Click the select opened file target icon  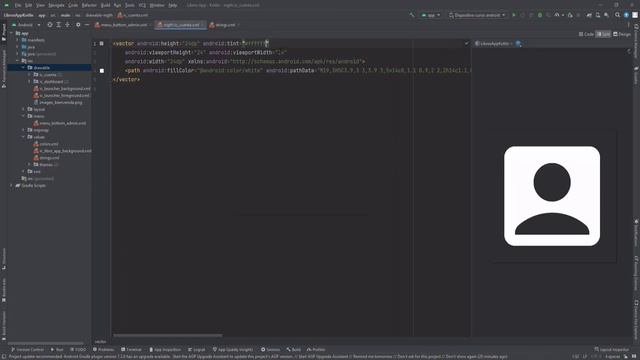click(x=50, y=25)
